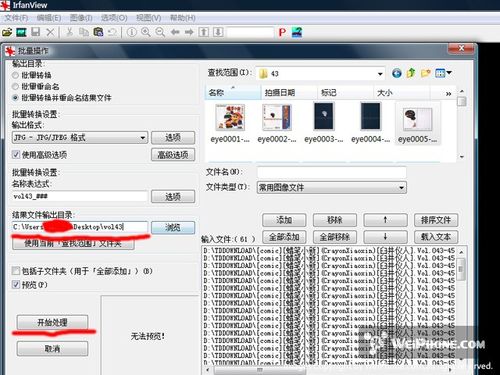
Task: Open the 文件类型 dropdown
Action: 332,188
